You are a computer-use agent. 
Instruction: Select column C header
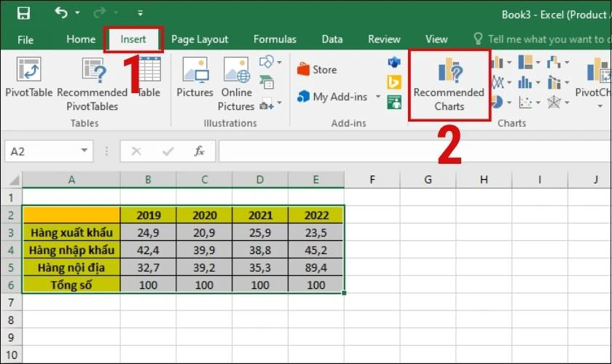pyautogui.click(x=204, y=180)
